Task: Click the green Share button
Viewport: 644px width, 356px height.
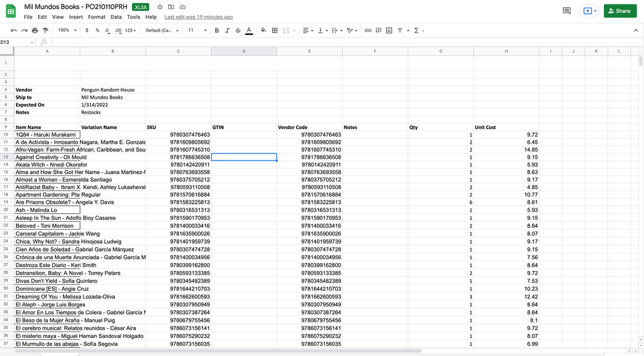Action: (620, 11)
